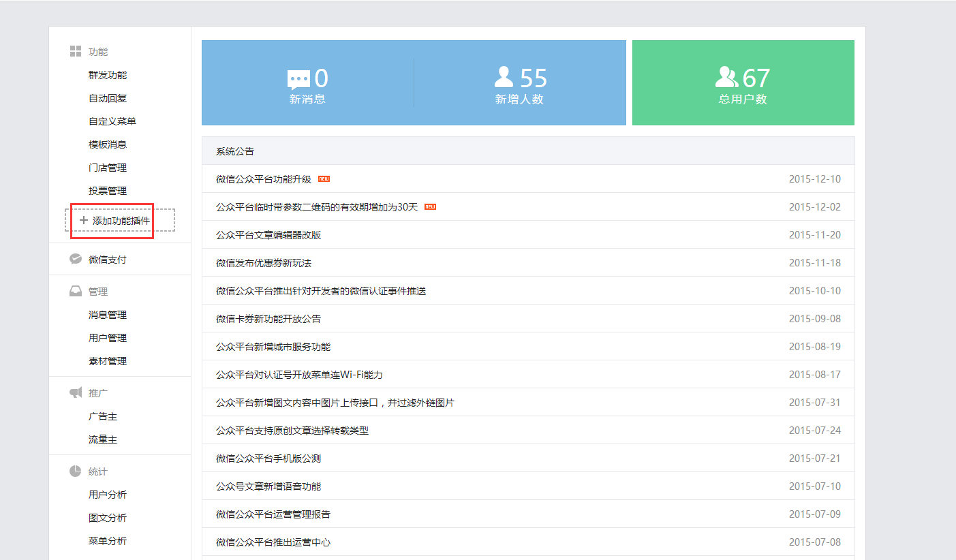This screenshot has width=956, height=560.
Task: Click the green 总用户数 67 card
Action: (x=743, y=83)
